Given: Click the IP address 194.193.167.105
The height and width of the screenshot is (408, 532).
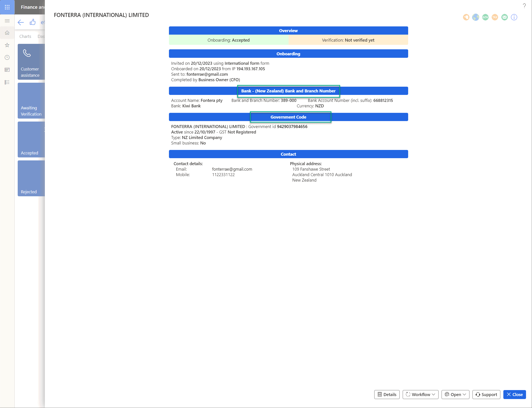Looking at the screenshot, I should (x=251, y=69).
